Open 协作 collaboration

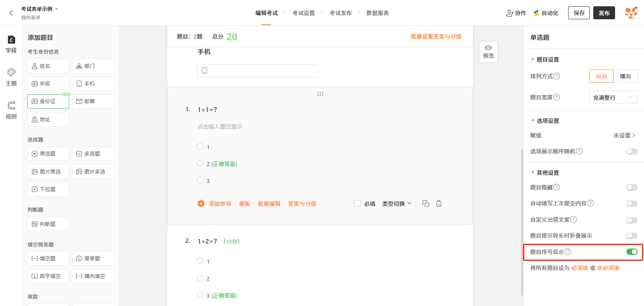516,13
